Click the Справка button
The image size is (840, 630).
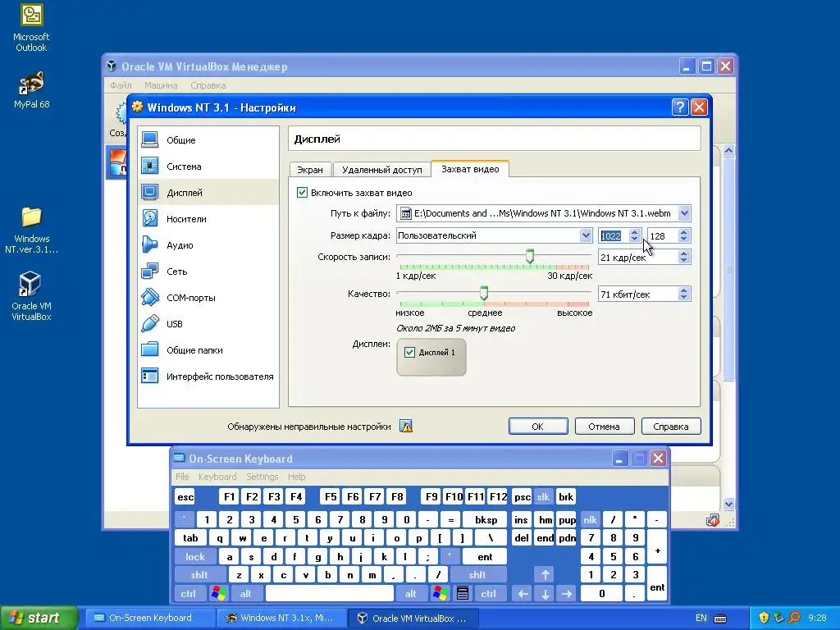pyautogui.click(x=671, y=427)
